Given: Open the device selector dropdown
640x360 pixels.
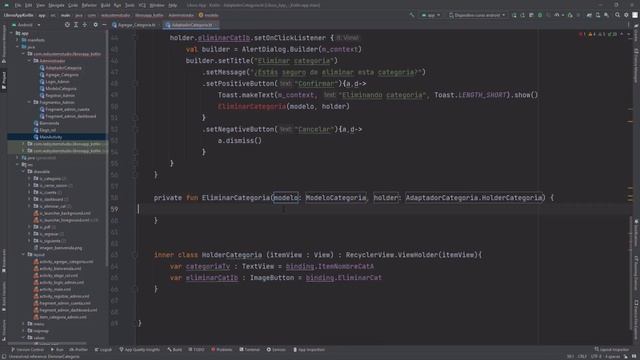Looking at the screenshot, I should (478, 15).
